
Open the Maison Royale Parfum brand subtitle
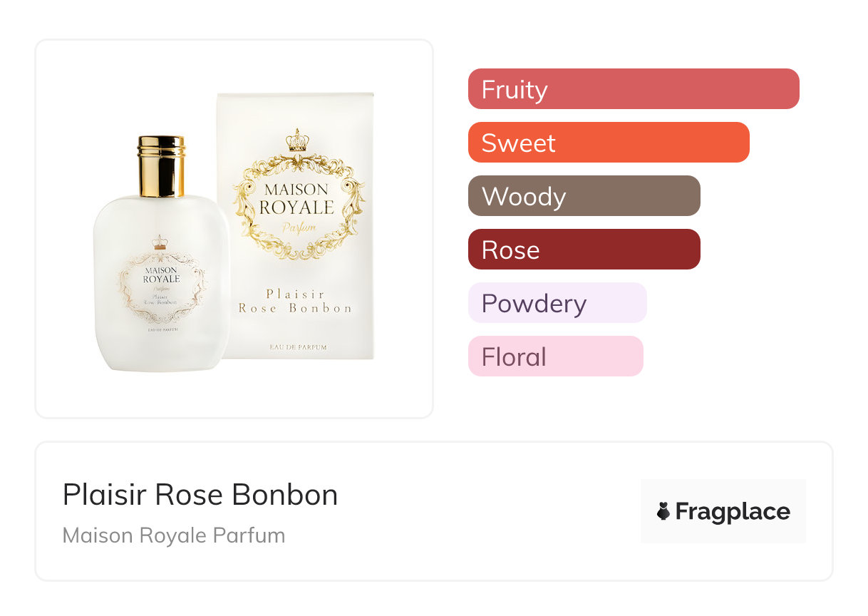174,535
